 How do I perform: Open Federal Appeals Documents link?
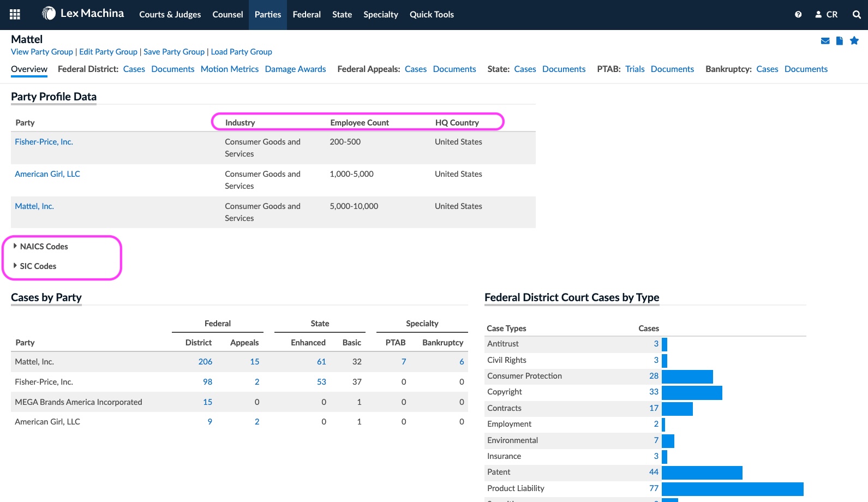[454, 69]
